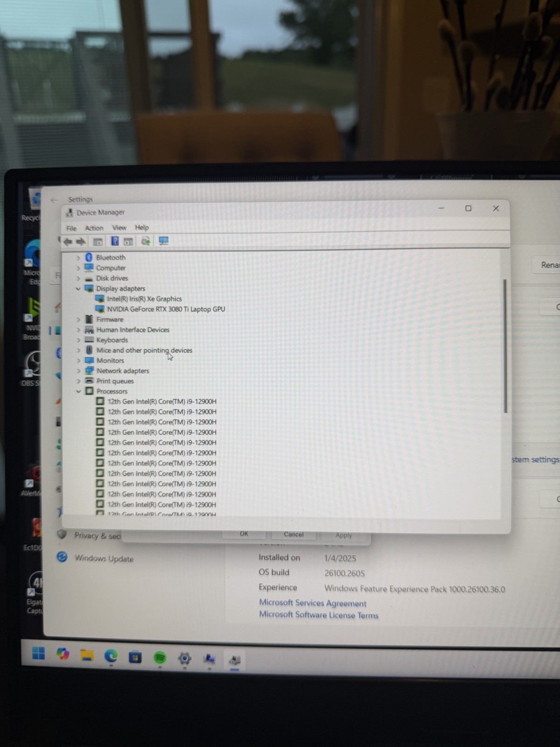This screenshot has height=747, width=560.
Task: Click the Forward arrow in Device Manager toolbar
Action: (x=81, y=241)
